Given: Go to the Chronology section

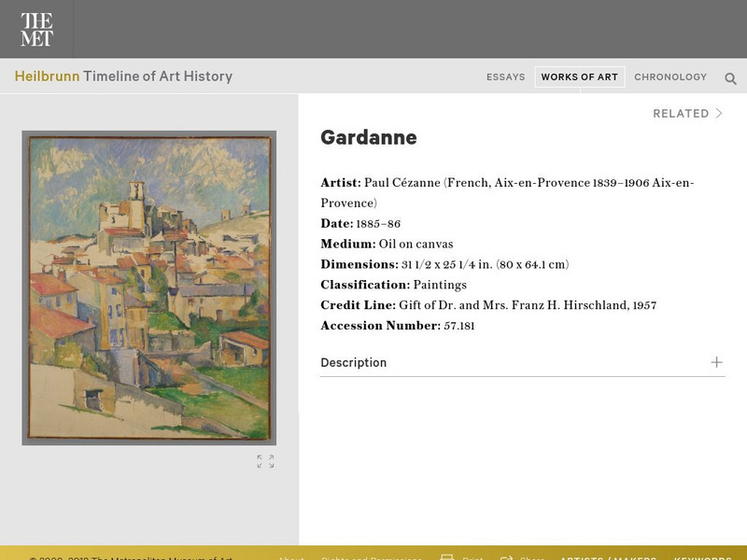Looking at the screenshot, I should [x=670, y=77].
